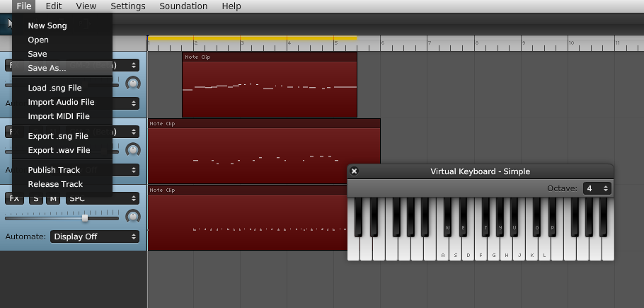
Task: Play the black piano key labeled Y
Action: point(500,217)
